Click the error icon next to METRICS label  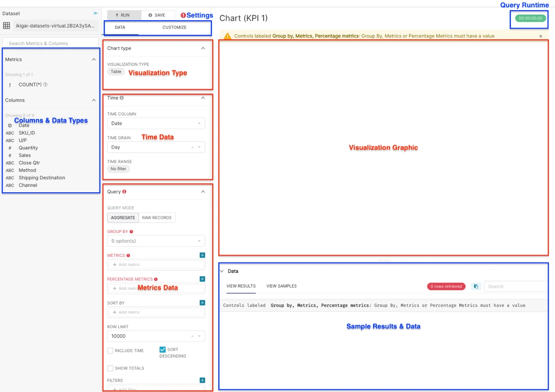pyautogui.click(x=128, y=256)
